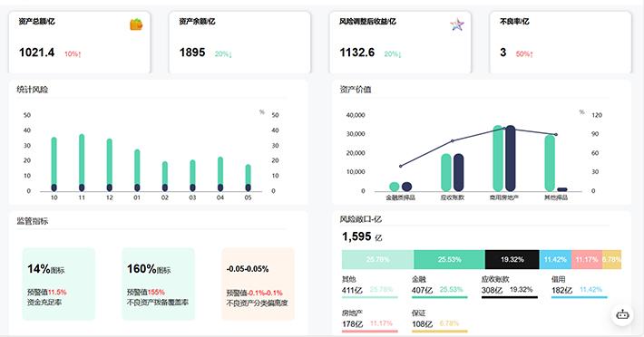Click the orange wallet icon
Image resolution: width=644 pixels, height=337 pixels.
coord(136,24)
